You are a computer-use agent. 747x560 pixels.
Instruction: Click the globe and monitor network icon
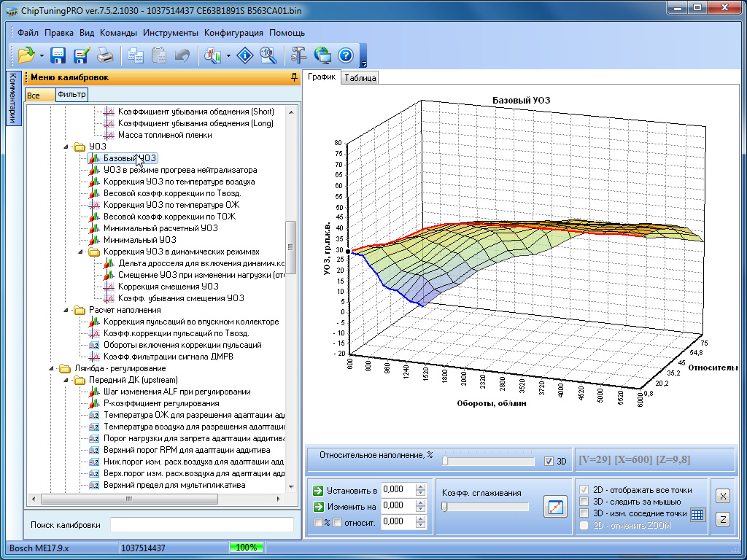[322, 55]
